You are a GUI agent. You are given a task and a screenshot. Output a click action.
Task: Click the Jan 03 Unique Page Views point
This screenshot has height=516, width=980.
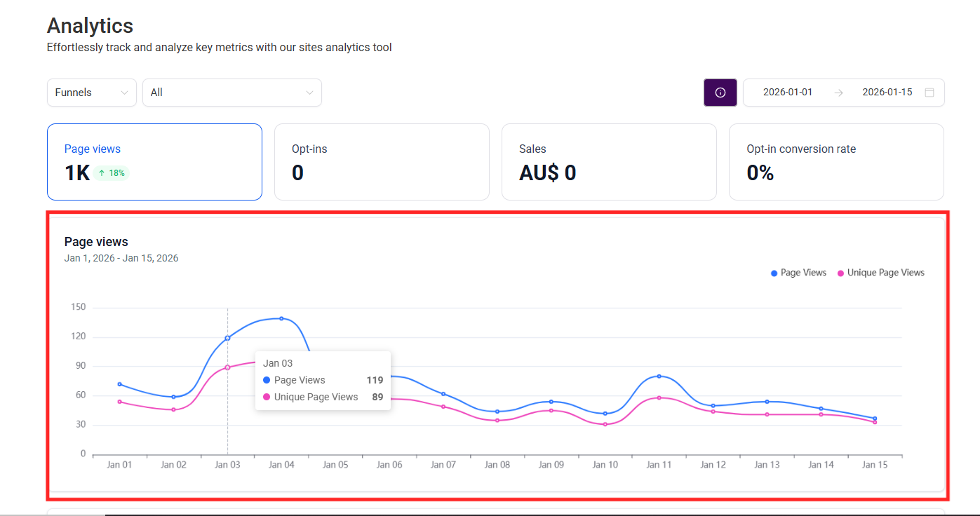tap(227, 367)
